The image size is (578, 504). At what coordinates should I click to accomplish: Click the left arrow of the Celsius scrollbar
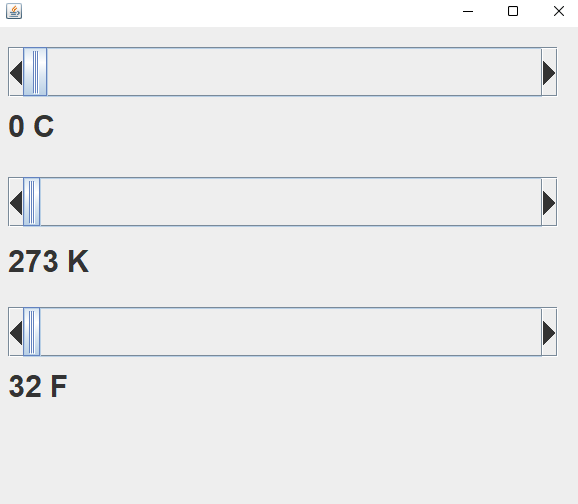(16, 72)
